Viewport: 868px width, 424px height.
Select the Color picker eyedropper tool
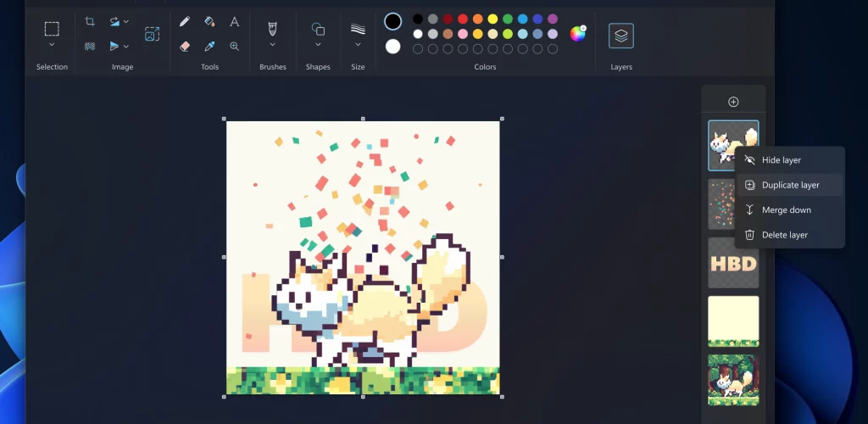pyautogui.click(x=210, y=47)
